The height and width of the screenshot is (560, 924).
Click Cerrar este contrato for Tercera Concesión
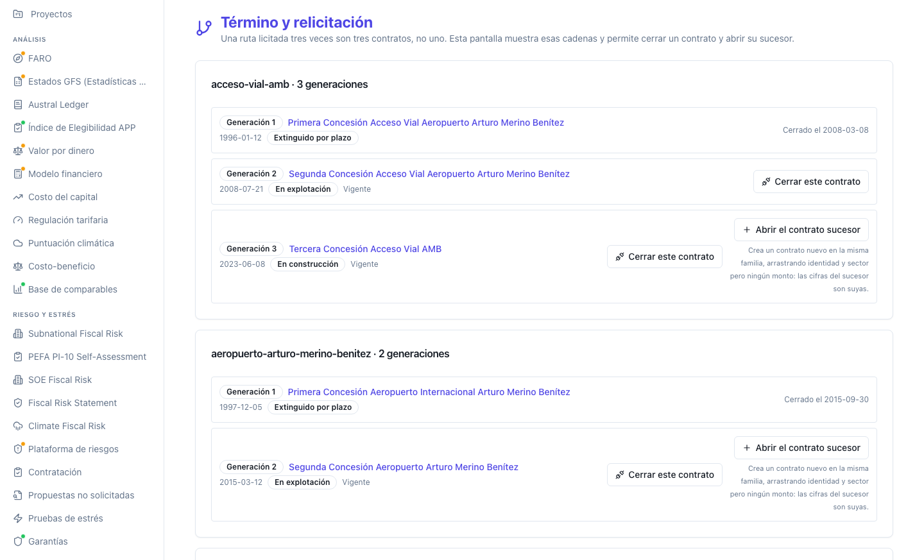(x=665, y=257)
